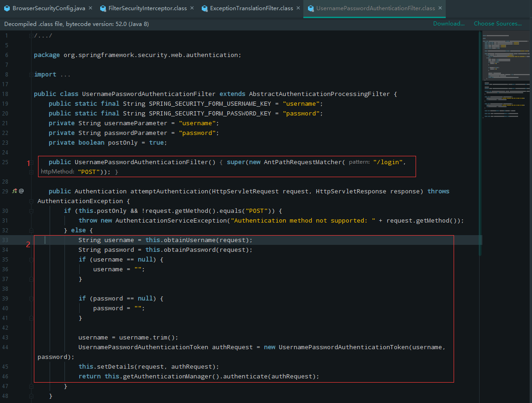532x403 pixels.
Task: Click the Choose Sources... link
Action: [x=498, y=24]
